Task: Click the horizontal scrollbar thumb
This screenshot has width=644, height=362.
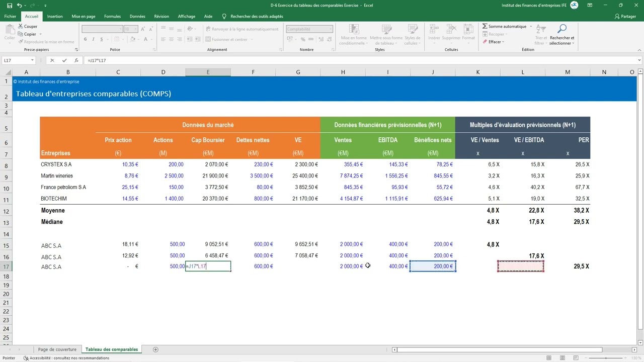Action: pos(500,349)
